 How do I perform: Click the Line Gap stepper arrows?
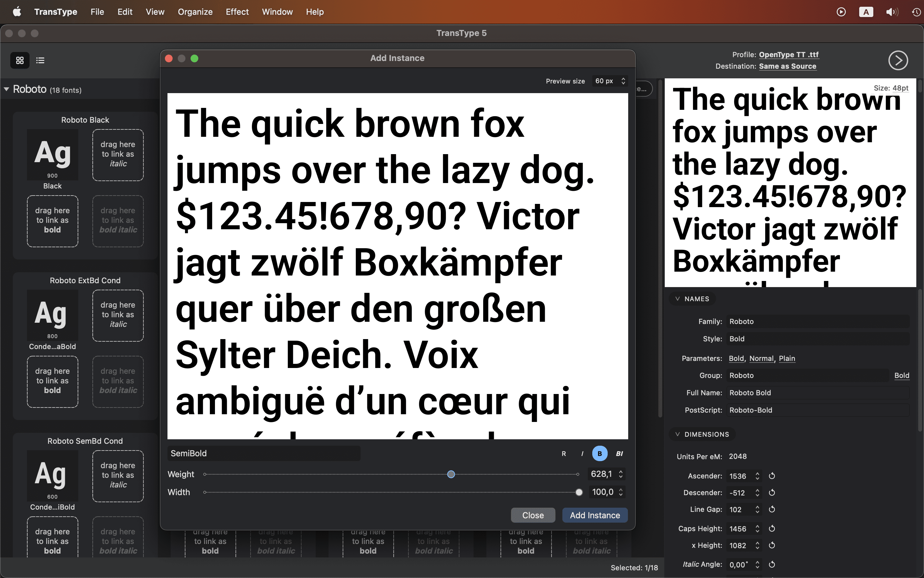pos(757,509)
